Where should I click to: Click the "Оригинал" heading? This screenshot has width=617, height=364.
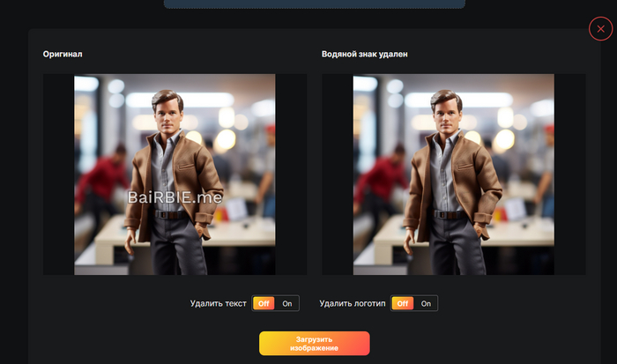(x=63, y=55)
